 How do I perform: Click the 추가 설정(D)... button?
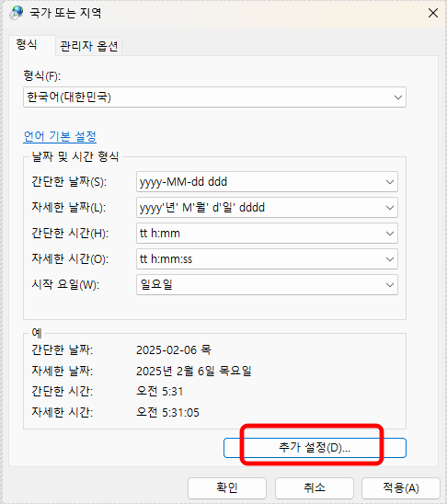pyautogui.click(x=315, y=448)
